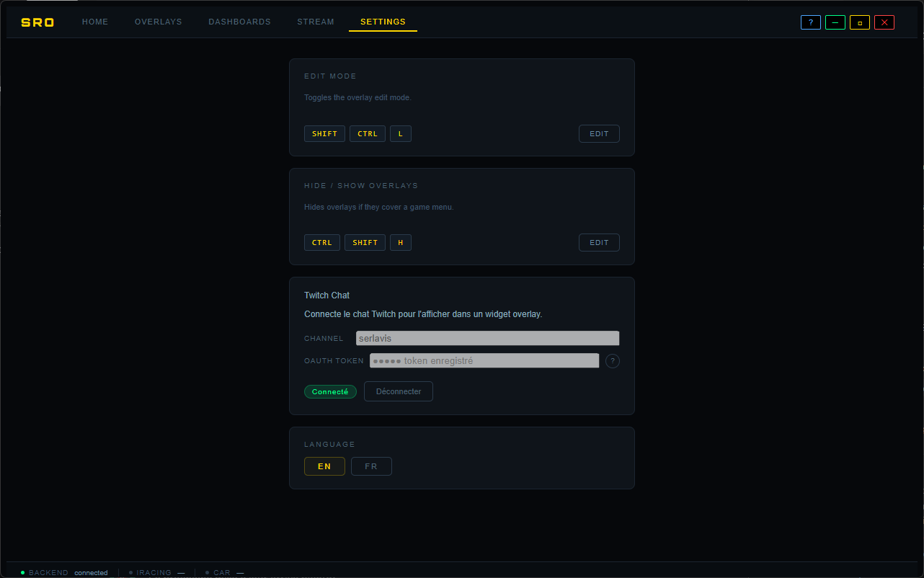Click the 'connected' backend status text
This screenshot has width=924, height=578.
point(91,573)
